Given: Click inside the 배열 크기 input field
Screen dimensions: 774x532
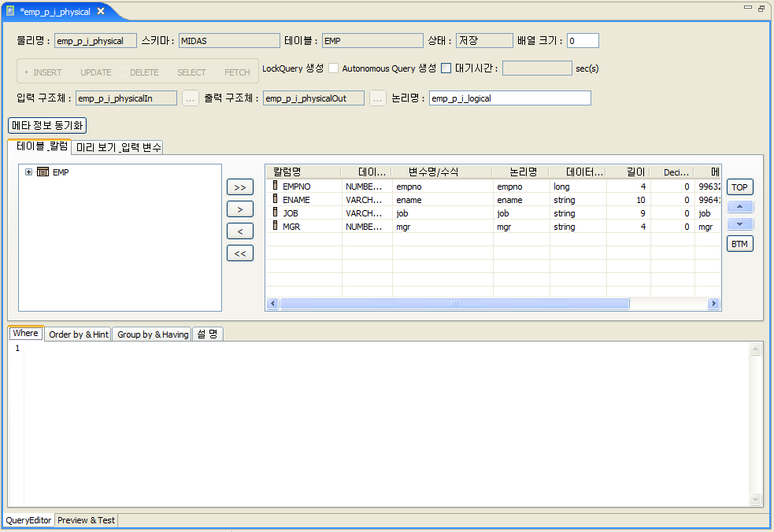Looking at the screenshot, I should click(x=581, y=40).
